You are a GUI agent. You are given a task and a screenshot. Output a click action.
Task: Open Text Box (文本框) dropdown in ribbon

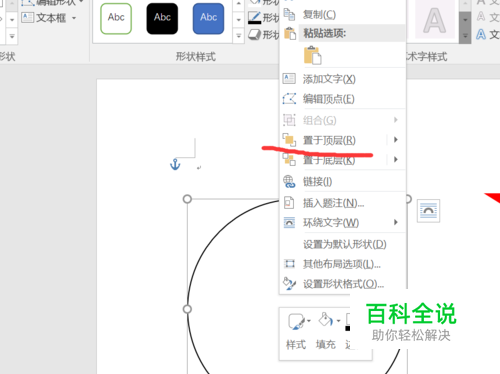74,18
